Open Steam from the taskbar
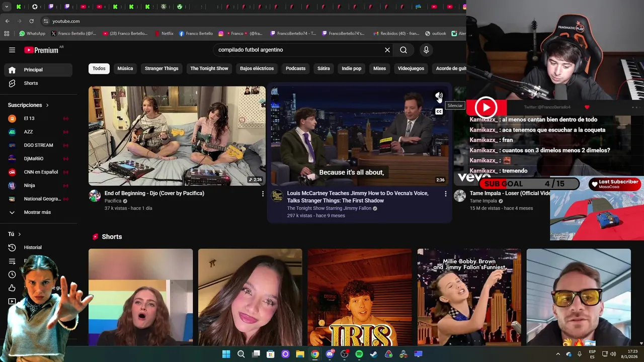Viewport: 644px width, 362px height. (374, 354)
